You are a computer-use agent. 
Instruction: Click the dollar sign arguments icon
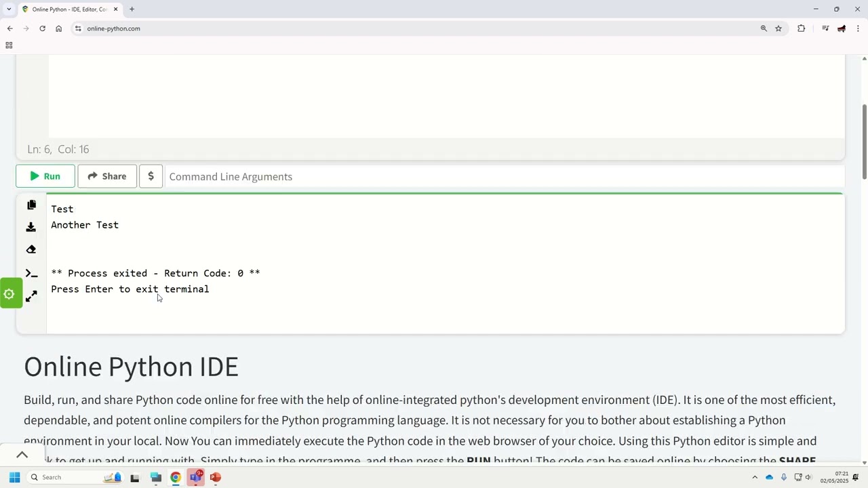pos(151,176)
